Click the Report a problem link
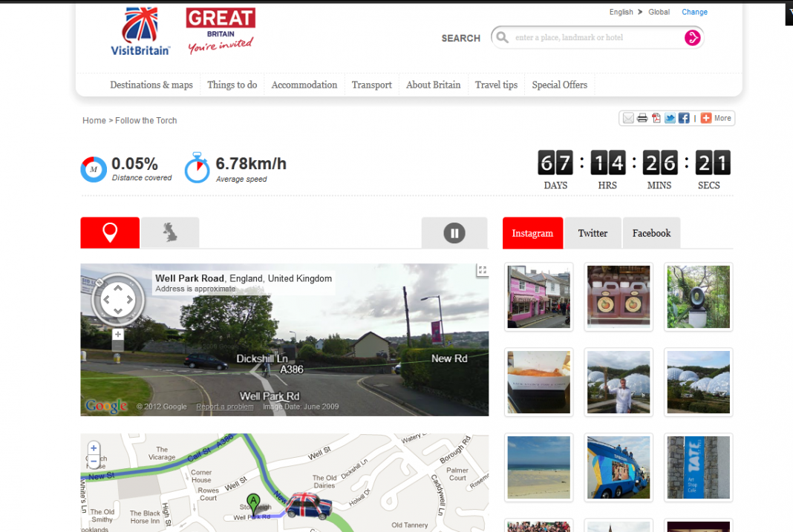The height and width of the screenshot is (532, 793). 224,407
